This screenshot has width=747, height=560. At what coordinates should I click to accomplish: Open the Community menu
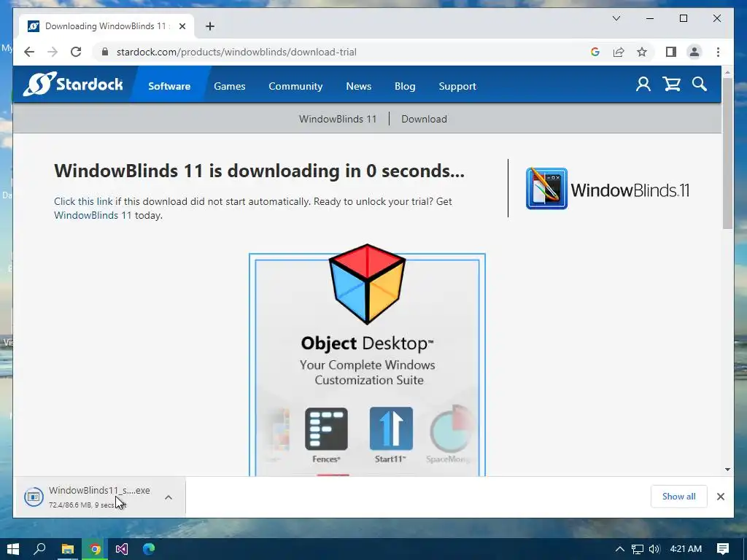coord(295,86)
